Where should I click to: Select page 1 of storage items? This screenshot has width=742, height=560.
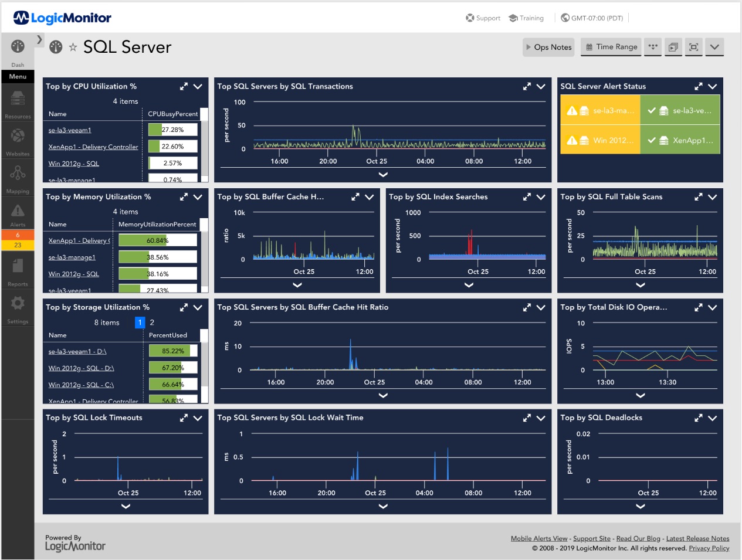(x=140, y=323)
